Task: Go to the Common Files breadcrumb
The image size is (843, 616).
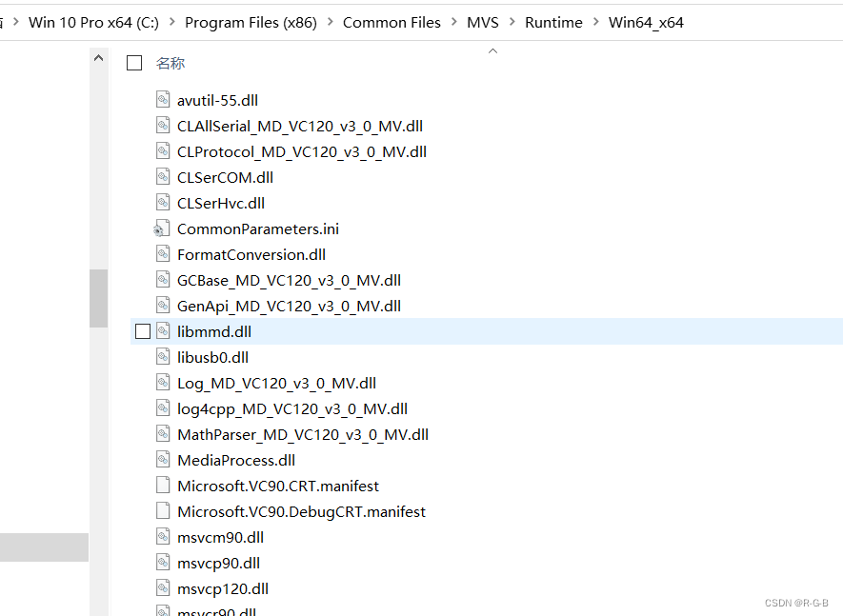Action: [x=391, y=23]
